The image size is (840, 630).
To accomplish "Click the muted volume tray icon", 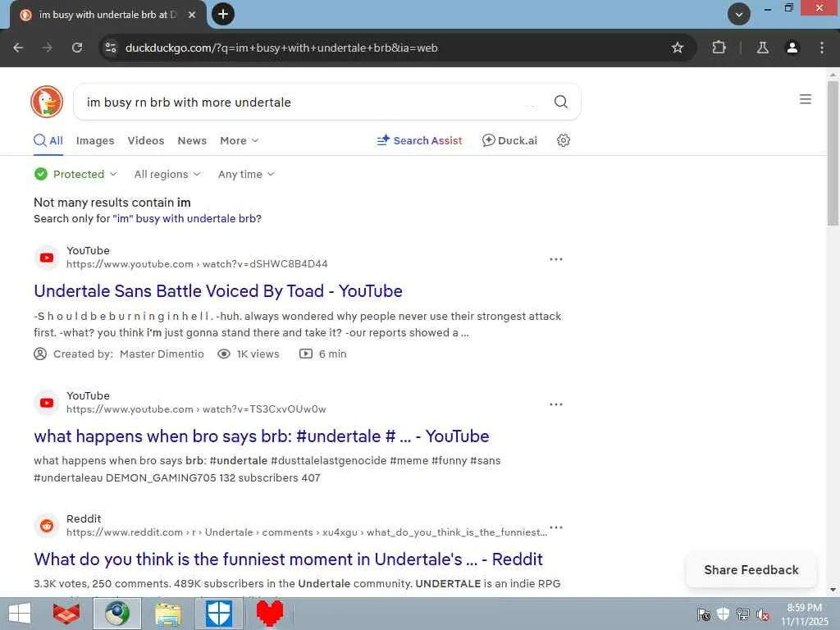I will [762, 615].
